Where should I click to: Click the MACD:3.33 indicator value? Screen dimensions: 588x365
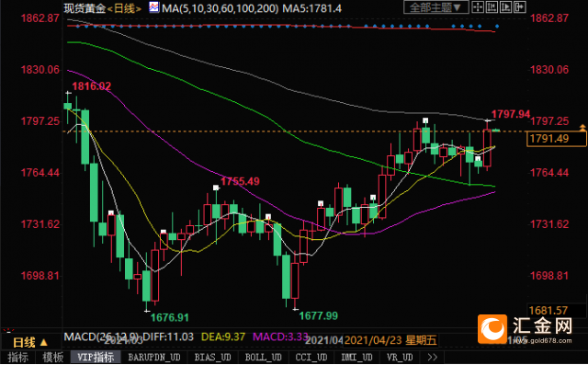click(280, 336)
